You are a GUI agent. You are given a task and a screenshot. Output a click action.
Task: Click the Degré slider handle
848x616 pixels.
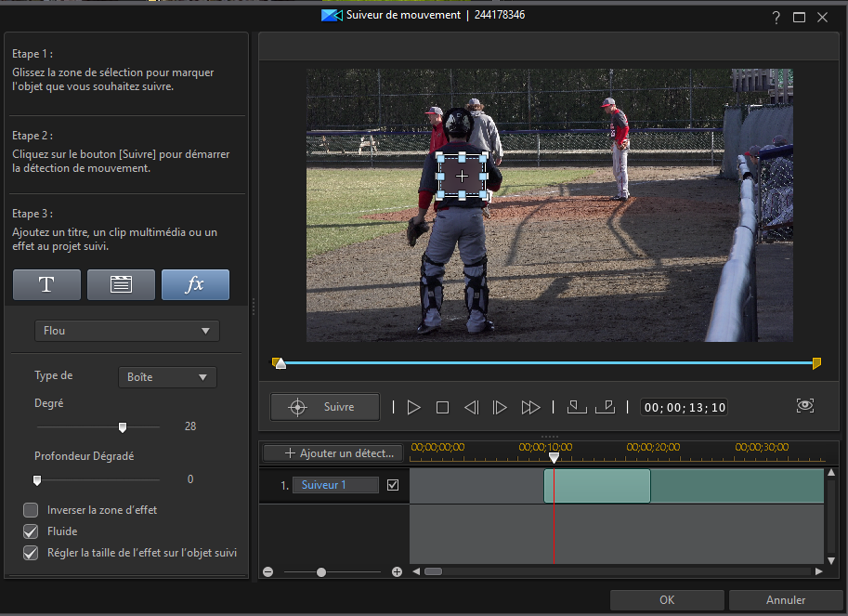coord(122,427)
